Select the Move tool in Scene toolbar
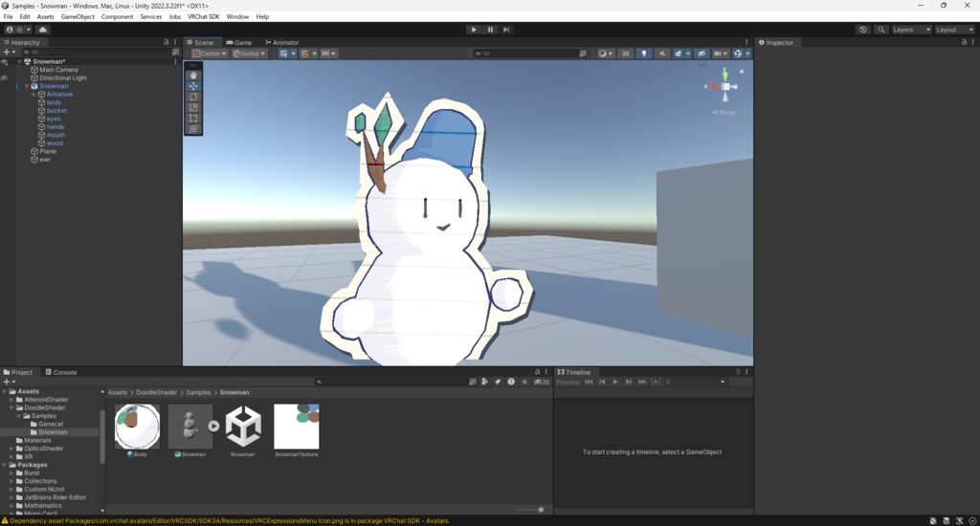Viewport: 980px width, 526px height. (x=193, y=85)
